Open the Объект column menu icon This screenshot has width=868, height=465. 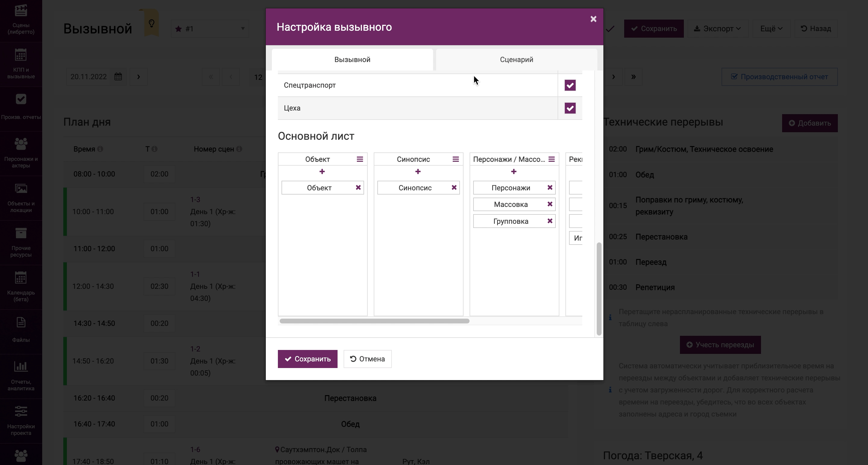(x=360, y=159)
